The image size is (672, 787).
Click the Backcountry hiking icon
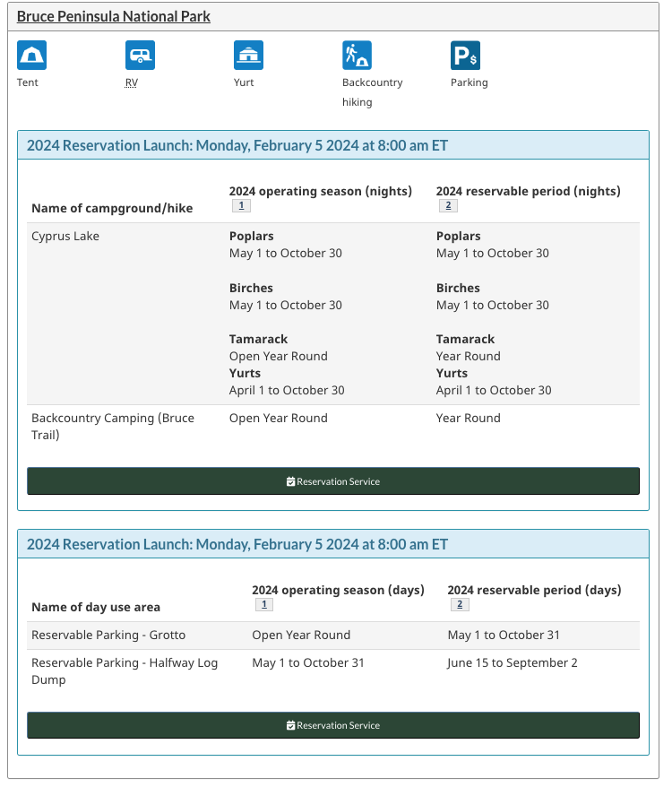(x=357, y=56)
